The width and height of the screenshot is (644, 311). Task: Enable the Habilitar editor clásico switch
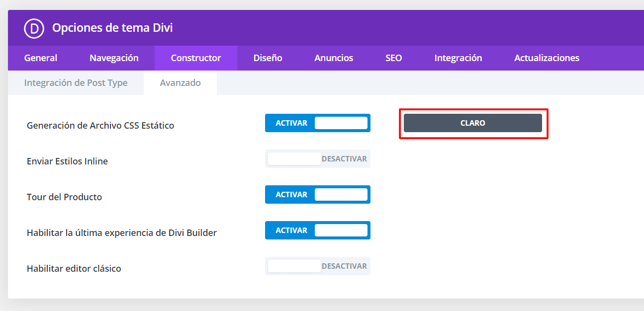click(318, 266)
